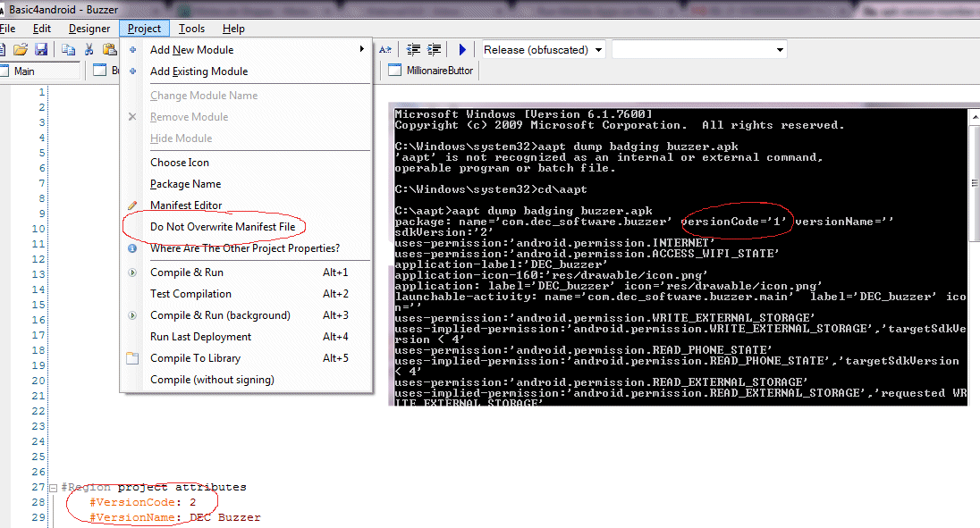The height and width of the screenshot is (528, 980).
Task: Open the File menu
Action: click(7, 29)
